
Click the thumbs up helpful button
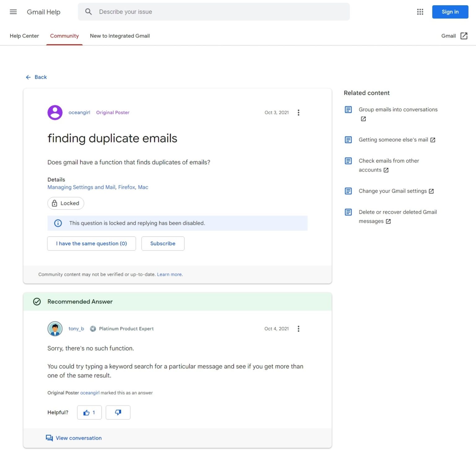pos(89,412)
